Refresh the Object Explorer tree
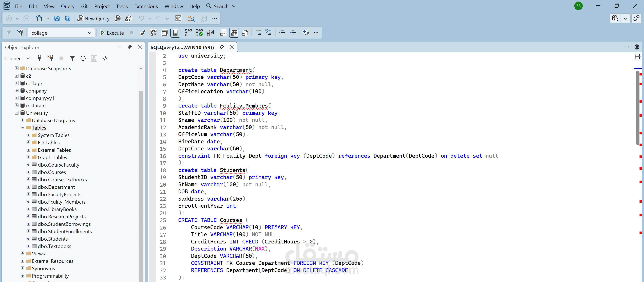This screenshot has width=644, height=282. (83, 58)
